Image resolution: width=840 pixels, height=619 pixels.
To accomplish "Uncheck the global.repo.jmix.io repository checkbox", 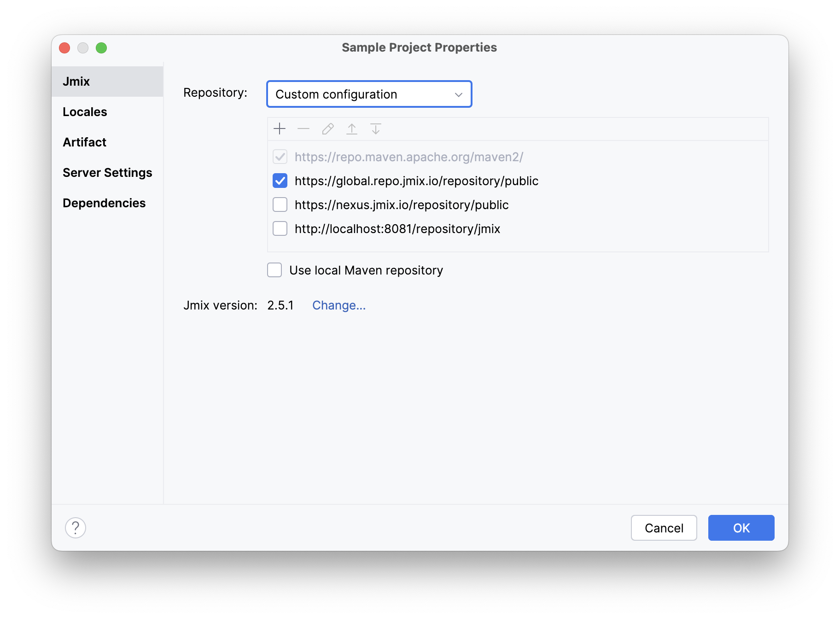I will tap(280, 181).
